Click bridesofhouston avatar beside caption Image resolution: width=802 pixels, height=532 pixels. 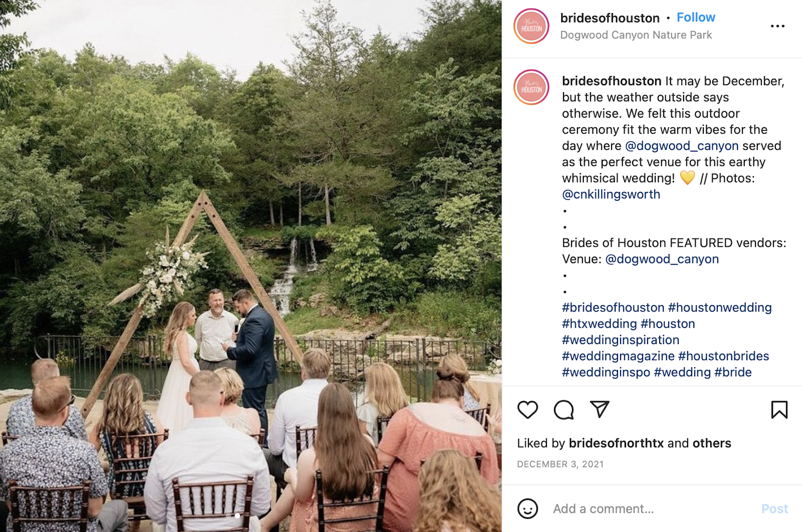[x=531, y=87]
